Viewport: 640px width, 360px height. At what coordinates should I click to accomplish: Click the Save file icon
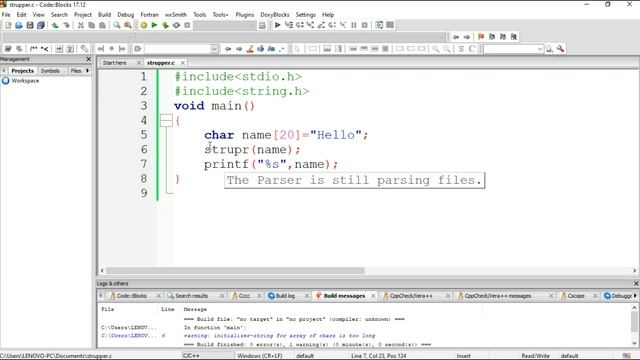pyautogui.click(x=30, y=25)
